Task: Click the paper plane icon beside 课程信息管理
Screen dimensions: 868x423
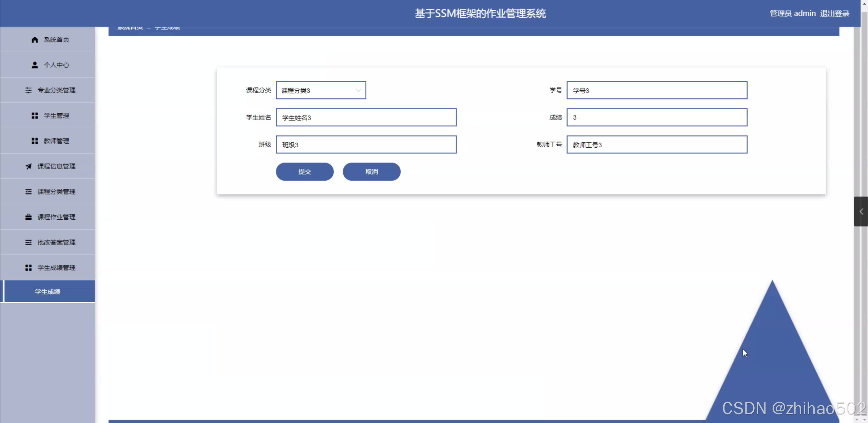Action: click(x=28, y=166)
